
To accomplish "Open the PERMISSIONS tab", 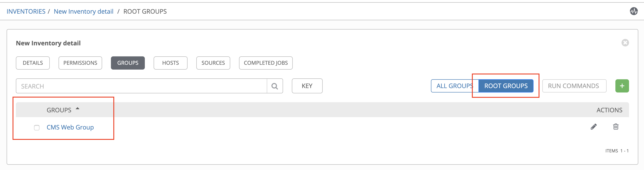I will (80, 63).
